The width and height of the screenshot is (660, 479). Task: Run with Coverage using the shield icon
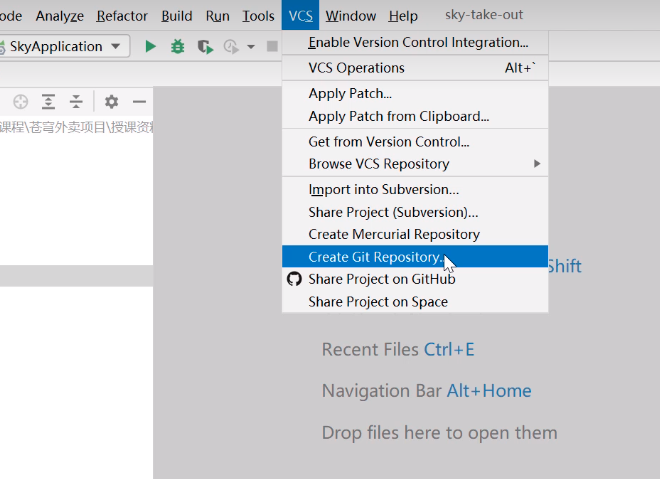click(x=205, y=46)
